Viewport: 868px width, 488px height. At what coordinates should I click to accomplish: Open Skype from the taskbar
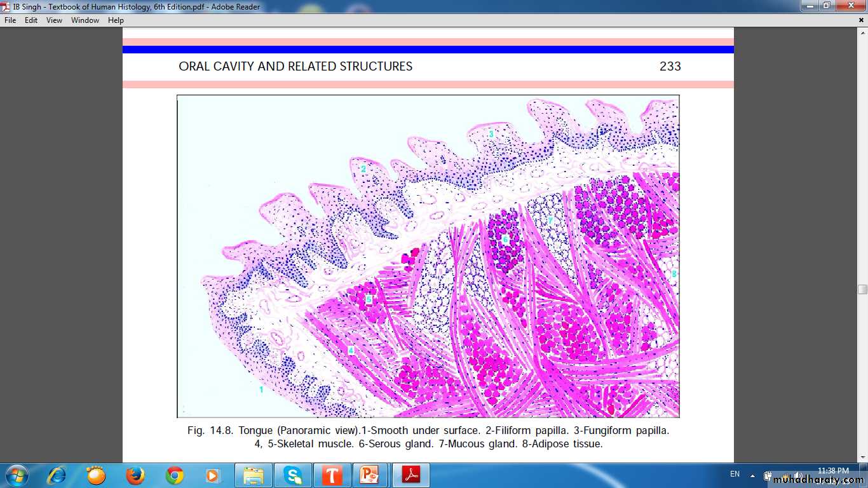[293, 475]
